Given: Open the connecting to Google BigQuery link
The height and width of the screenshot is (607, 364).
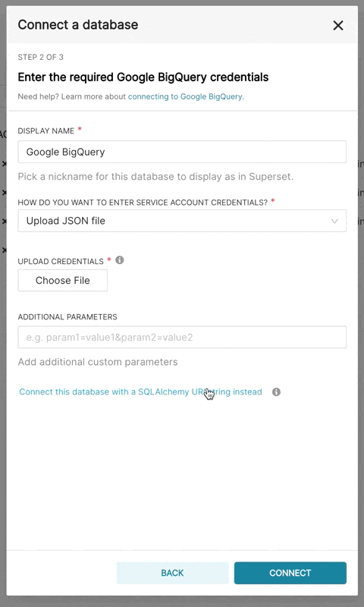Looking at the screenshot, I should [x=186, y=96].
